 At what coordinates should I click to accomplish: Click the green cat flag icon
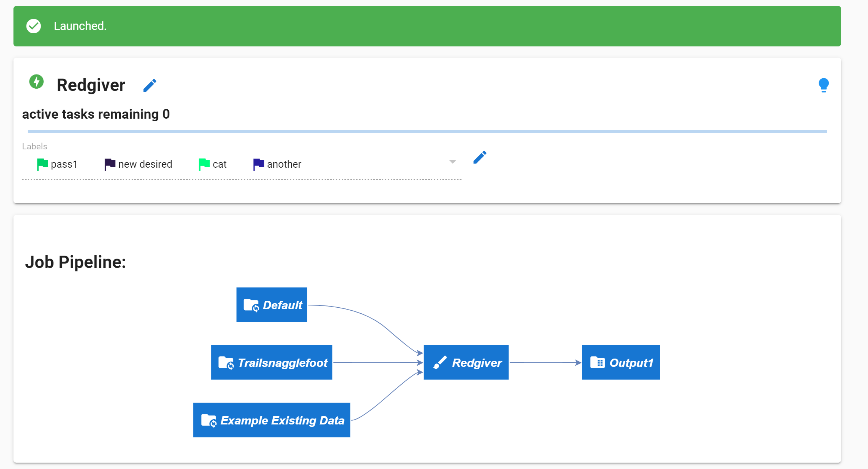pyautogui.click(x=204, y=164)
